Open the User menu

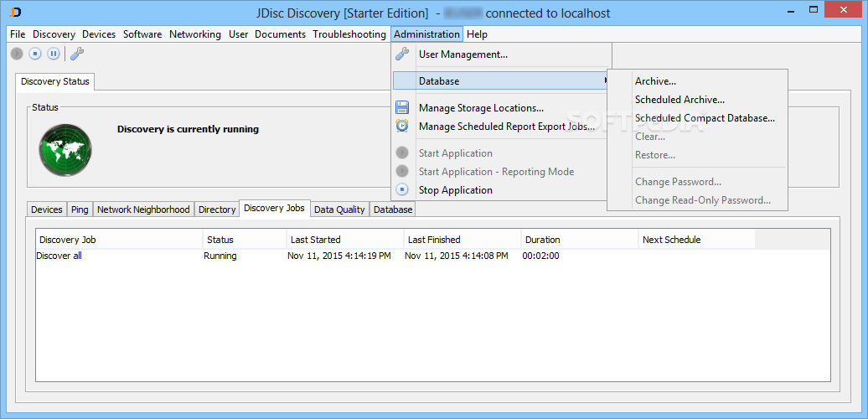[x=238, y=34]
